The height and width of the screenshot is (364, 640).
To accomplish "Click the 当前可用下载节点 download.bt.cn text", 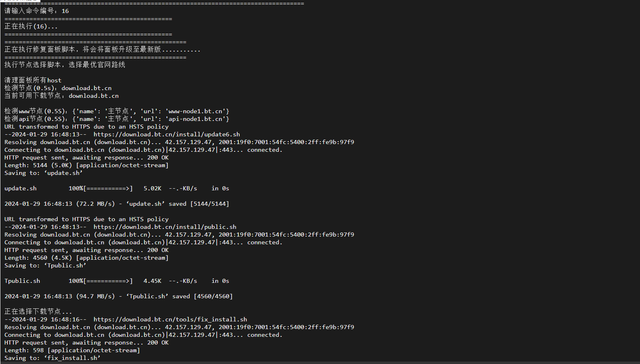I will pyautogui.click(x=61, y=96).
